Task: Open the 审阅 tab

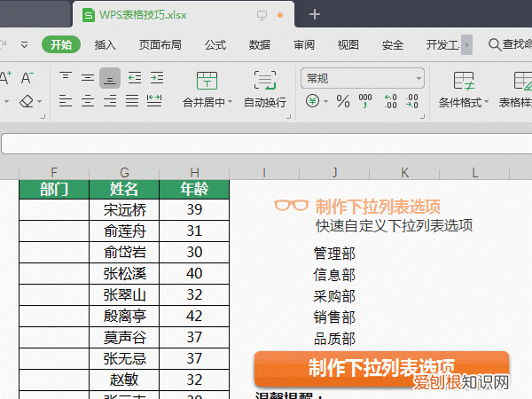Action: point(304,45)
